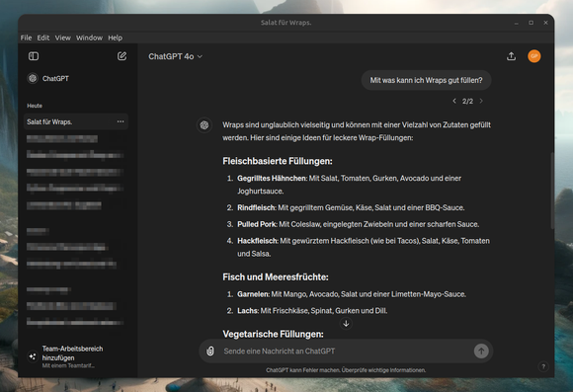Toggle the sidebar panel icon
Screen dimensions: 573x392
(x=34, y=56)
